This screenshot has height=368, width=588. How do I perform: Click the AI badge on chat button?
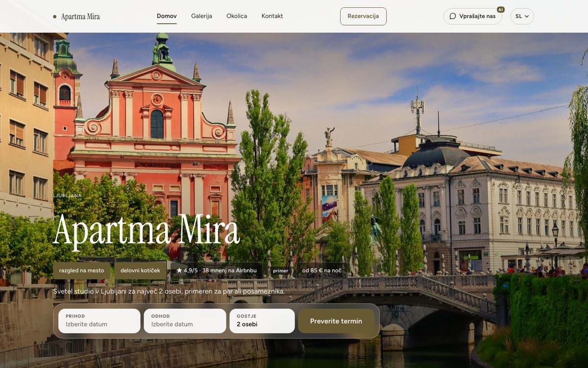500,9
